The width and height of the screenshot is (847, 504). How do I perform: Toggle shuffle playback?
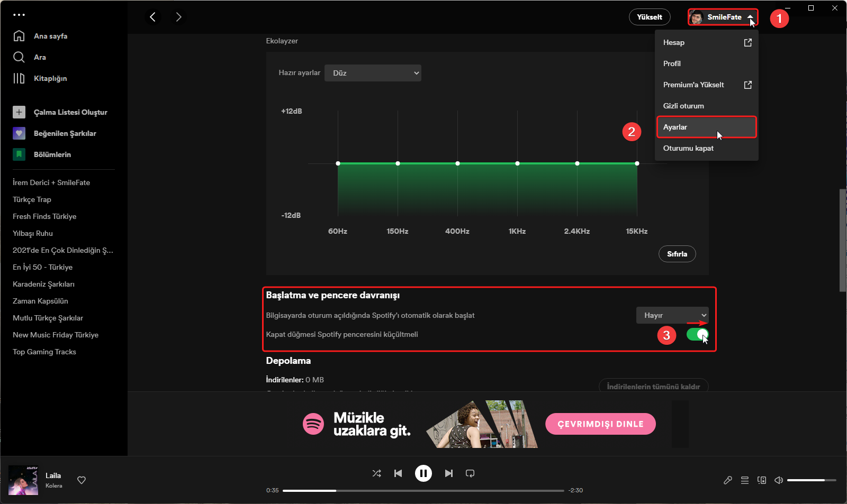(x=376, y=473)
